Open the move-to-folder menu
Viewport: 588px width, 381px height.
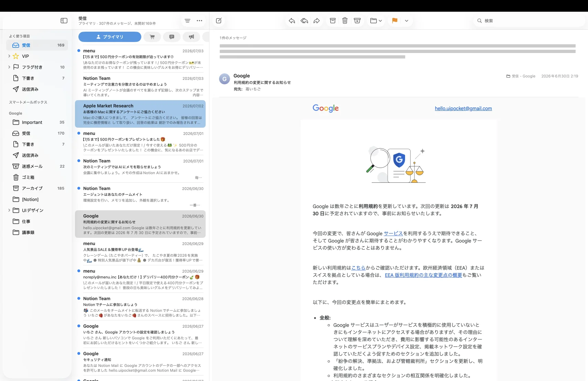pyautogui.click(x=376, y=21)
